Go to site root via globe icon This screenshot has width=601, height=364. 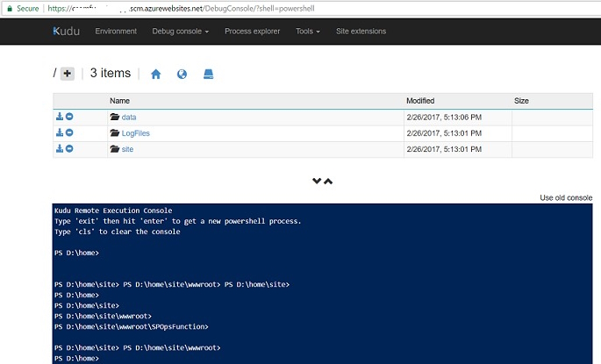click(x=182, y=74)
